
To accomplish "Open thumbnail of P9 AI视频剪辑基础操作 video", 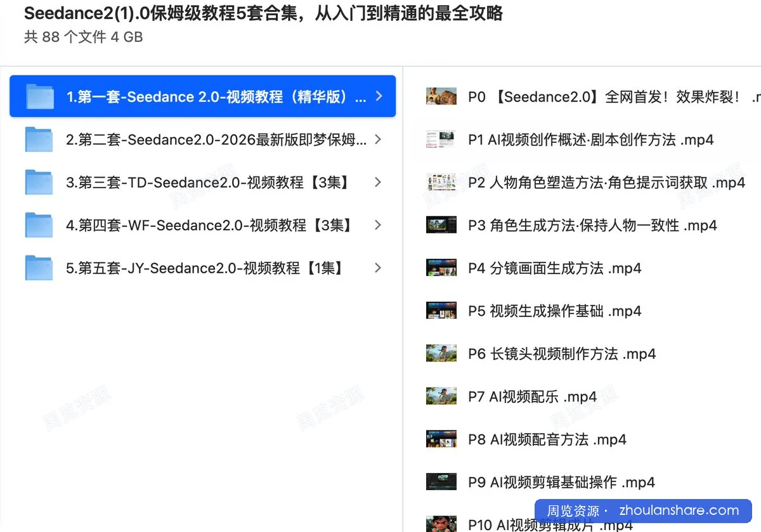I will coord(441,482).
